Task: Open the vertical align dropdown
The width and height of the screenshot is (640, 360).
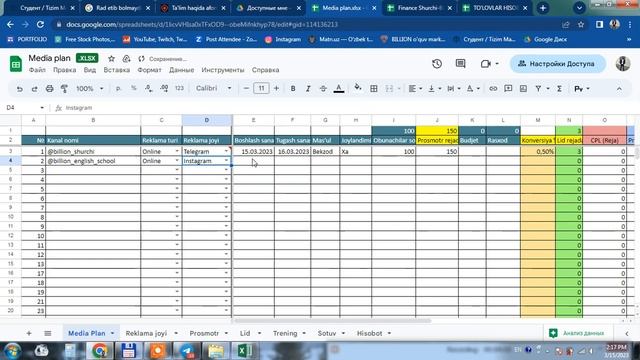Action: pos(434,89)
